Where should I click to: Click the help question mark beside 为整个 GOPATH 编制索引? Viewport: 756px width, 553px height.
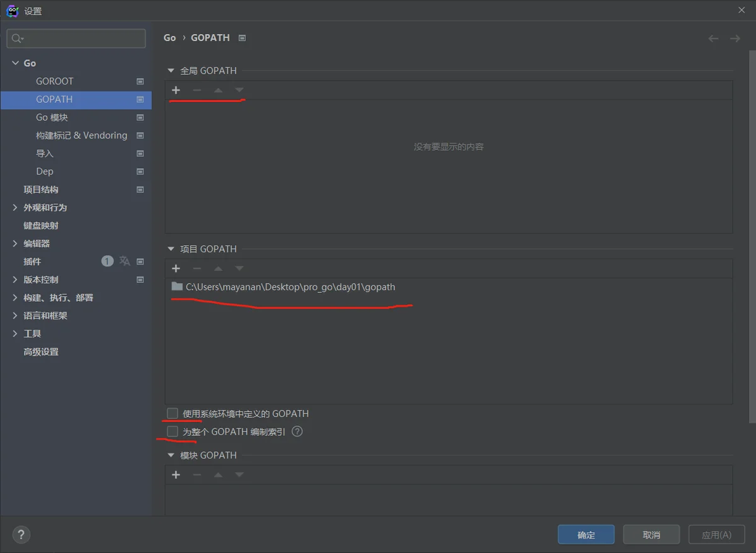click(x=297, y=432)
